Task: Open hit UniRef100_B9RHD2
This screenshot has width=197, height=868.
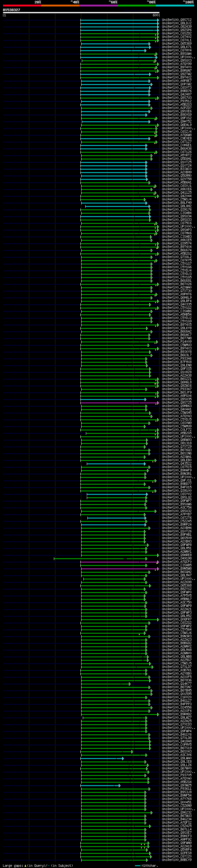Action: pyautogui.click(x=177, y=714)
